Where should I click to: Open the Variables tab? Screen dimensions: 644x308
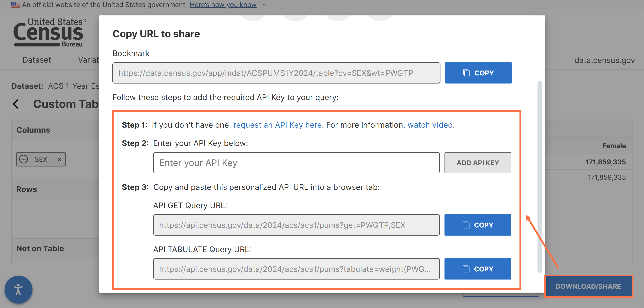coord(89,60)
